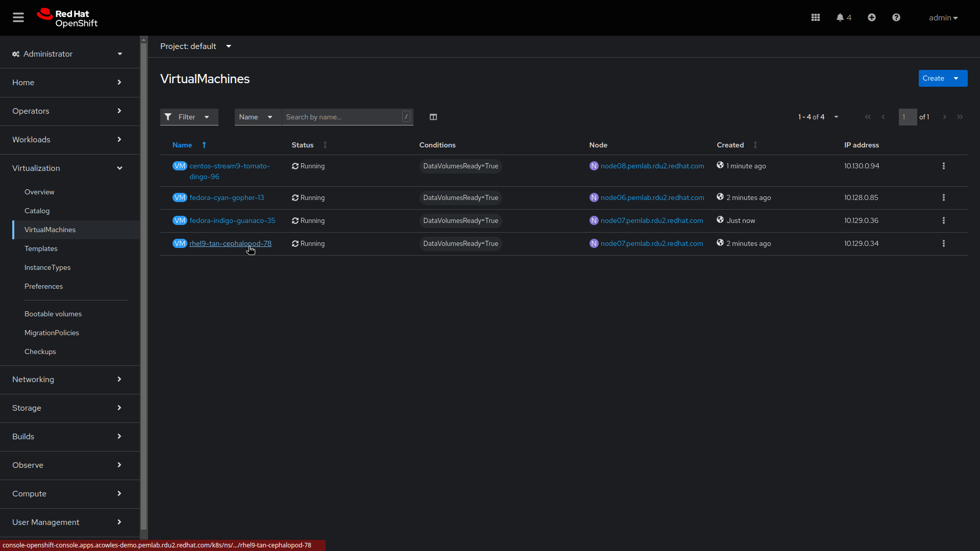Open the admin user menu
This screenshot has width=980, height=551.
click(943, 17)
